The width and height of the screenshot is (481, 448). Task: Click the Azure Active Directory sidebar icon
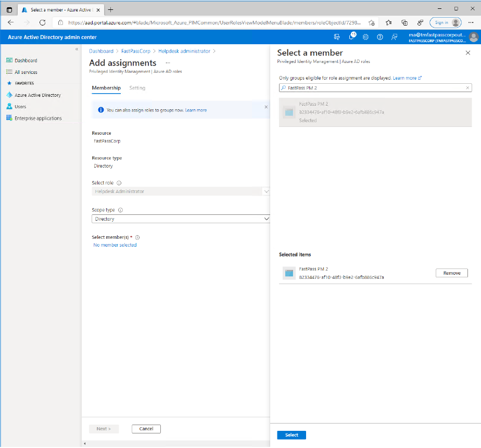[9, 95]
